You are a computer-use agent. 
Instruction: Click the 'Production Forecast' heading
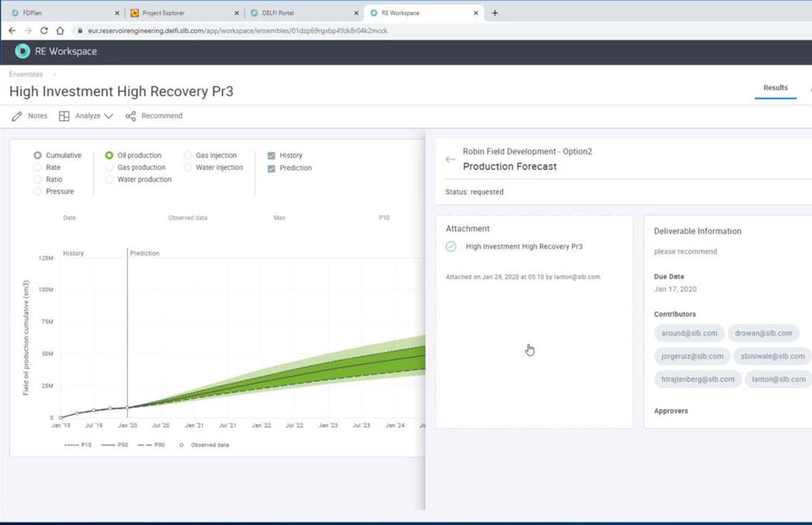[x=509, y=166]
